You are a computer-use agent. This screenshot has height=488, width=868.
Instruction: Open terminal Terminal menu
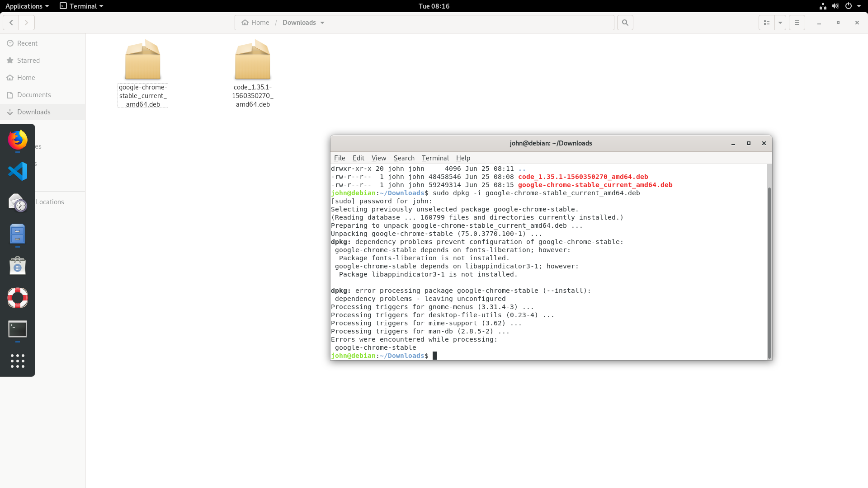pos(435,158)
